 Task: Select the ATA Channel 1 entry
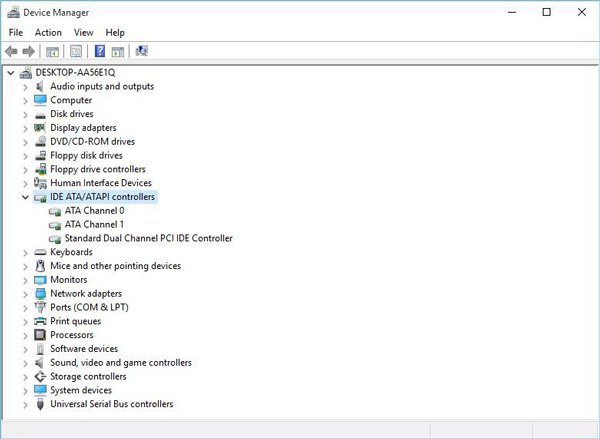[x=94, y=224]
